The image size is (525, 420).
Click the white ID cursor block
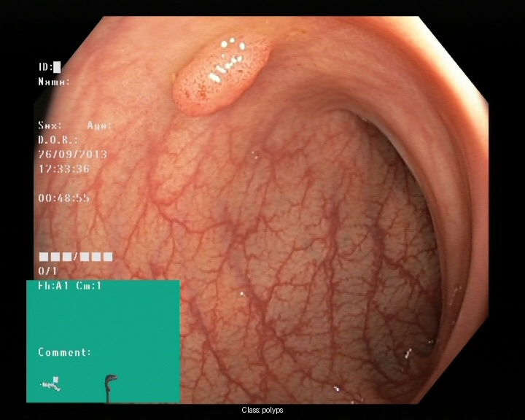point(58,67)
